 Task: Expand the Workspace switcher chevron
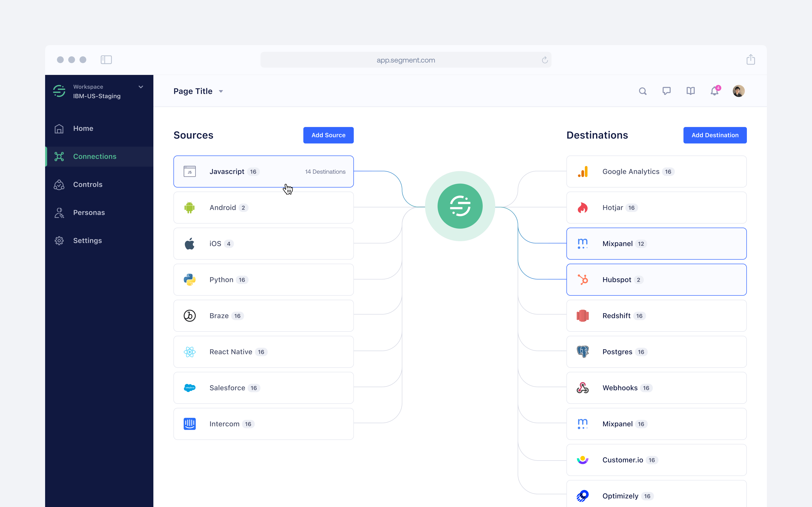coord(141,87)
